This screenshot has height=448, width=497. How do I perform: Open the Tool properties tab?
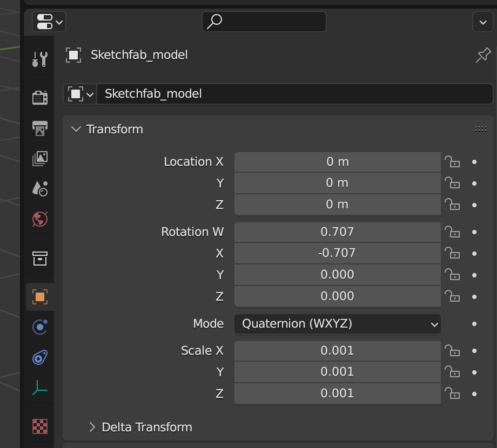point(40,59)
